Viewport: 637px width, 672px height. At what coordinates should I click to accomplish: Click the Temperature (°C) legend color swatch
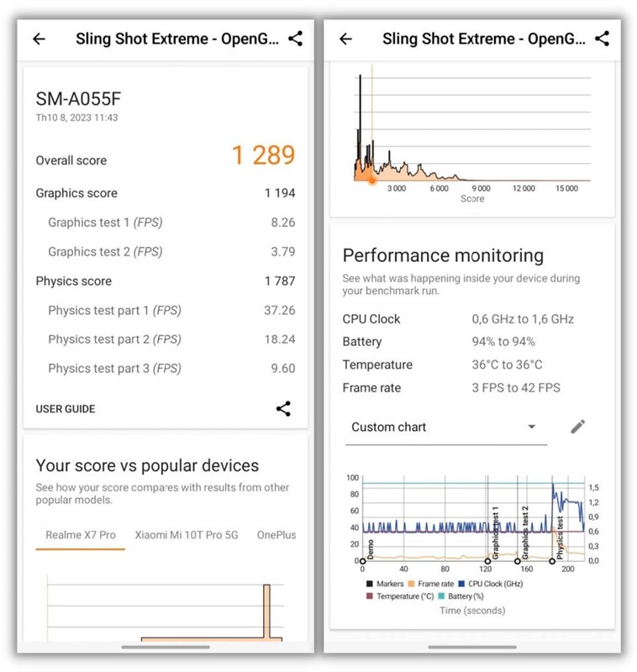[x=370, y=596]
